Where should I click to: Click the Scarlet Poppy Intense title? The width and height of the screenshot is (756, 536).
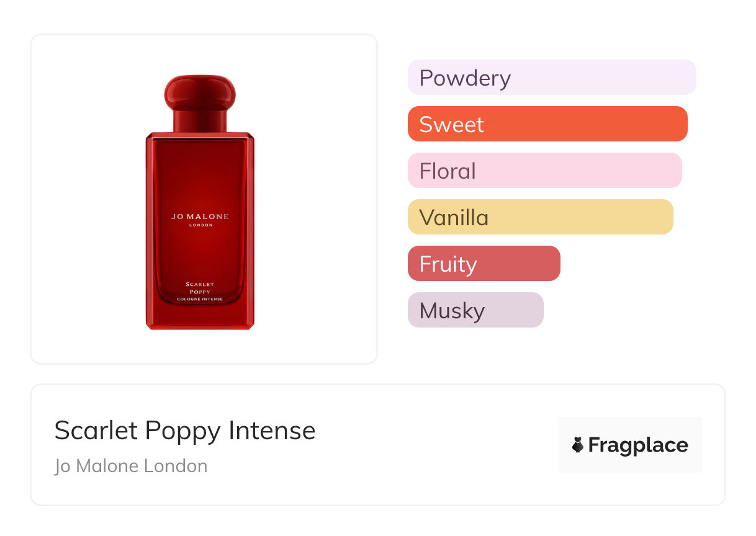[185, 431]
